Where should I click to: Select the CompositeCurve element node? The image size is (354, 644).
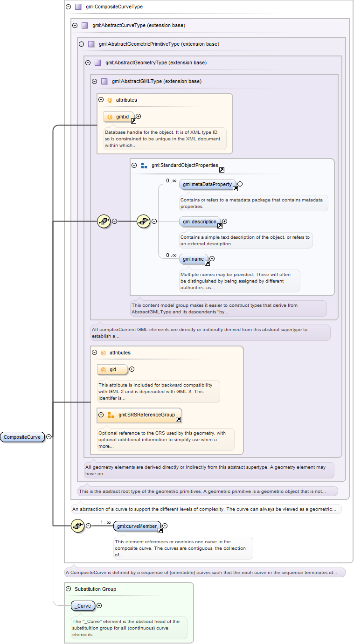tap(22, 437)
